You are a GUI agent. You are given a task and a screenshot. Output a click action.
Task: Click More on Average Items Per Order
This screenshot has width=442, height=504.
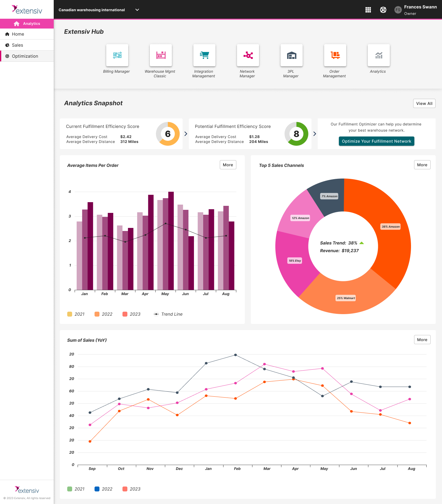tap(228, 165)
